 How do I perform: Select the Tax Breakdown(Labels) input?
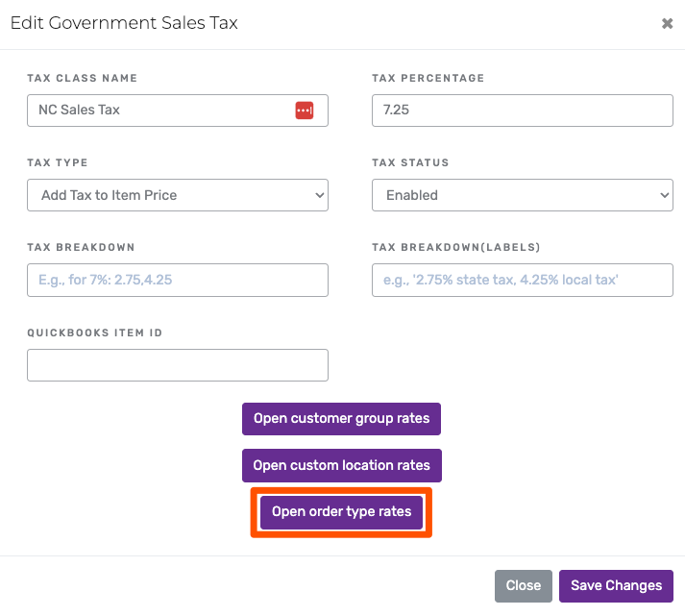click(522, 280)
